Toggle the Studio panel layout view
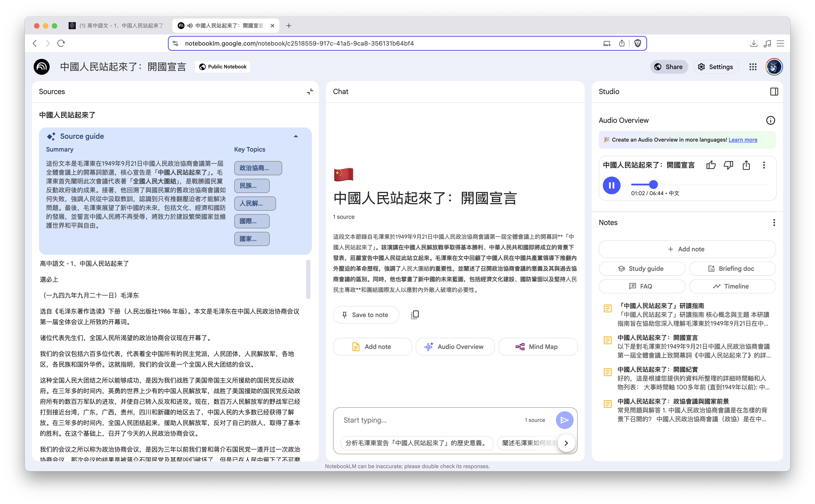This screenshot has width=815, height=504. (x=774, y=91)
